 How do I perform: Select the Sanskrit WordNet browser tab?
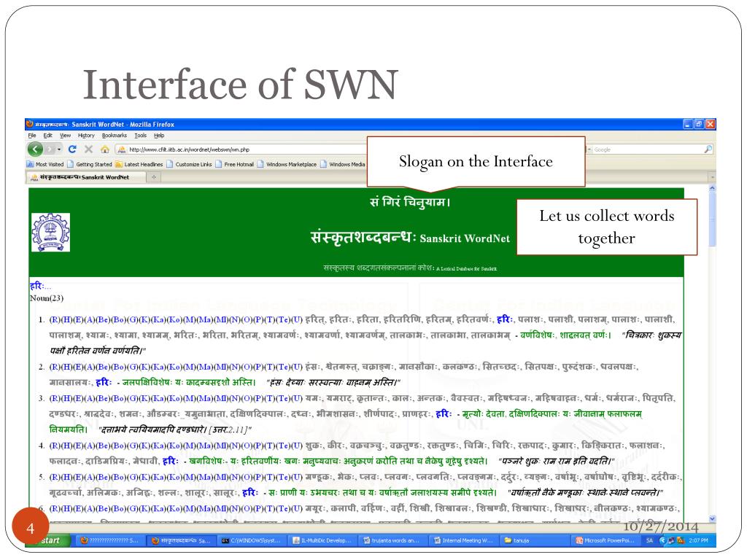86,177
